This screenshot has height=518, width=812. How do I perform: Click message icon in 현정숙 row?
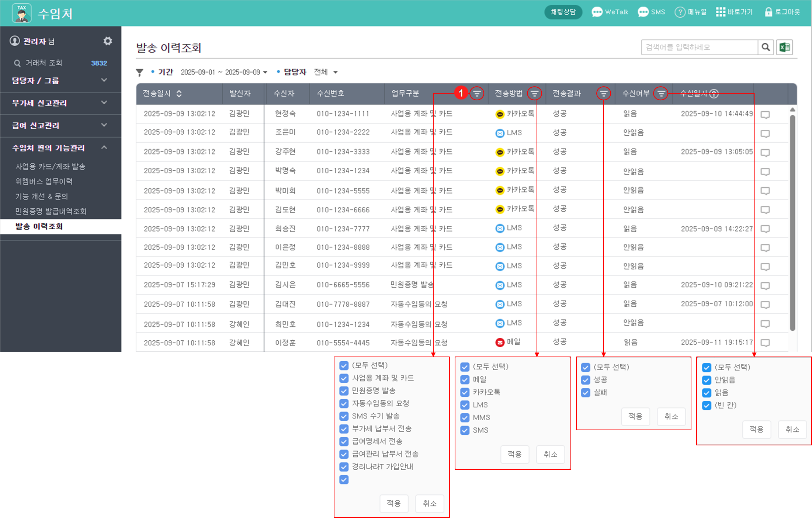point(765,115)
